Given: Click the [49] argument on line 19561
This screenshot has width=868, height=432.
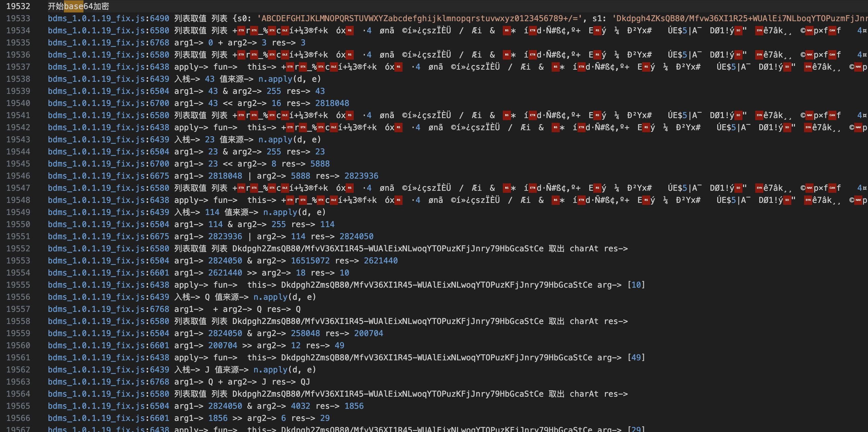Looking at the screenshot, I should pos(636,358).
